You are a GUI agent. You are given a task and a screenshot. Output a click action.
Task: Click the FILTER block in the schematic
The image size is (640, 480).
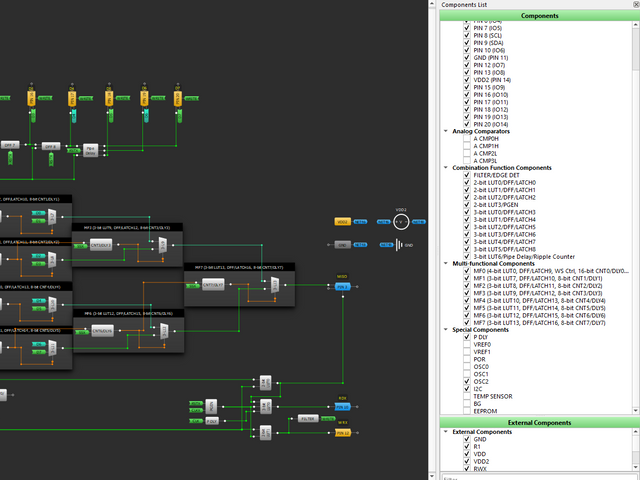point(308,419)
